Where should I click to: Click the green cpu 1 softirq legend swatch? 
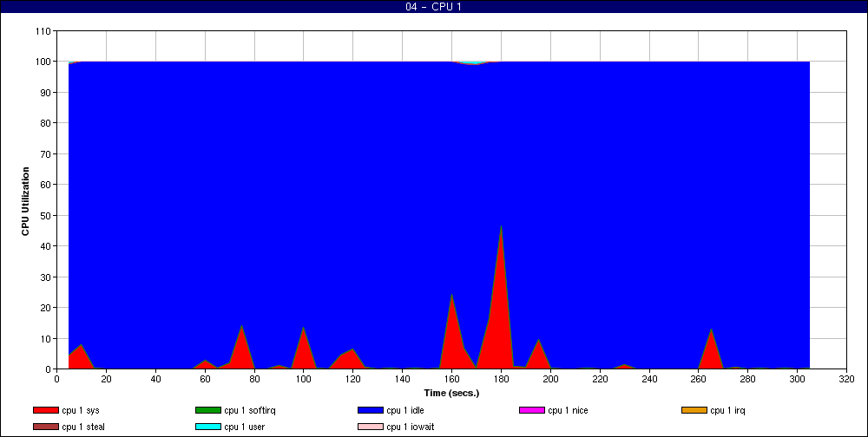(207, 410)
